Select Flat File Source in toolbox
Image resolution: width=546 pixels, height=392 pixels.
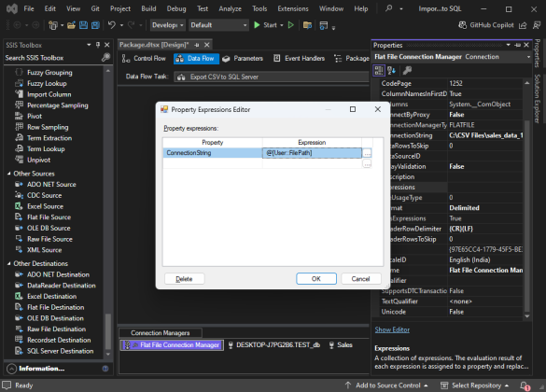49,217
